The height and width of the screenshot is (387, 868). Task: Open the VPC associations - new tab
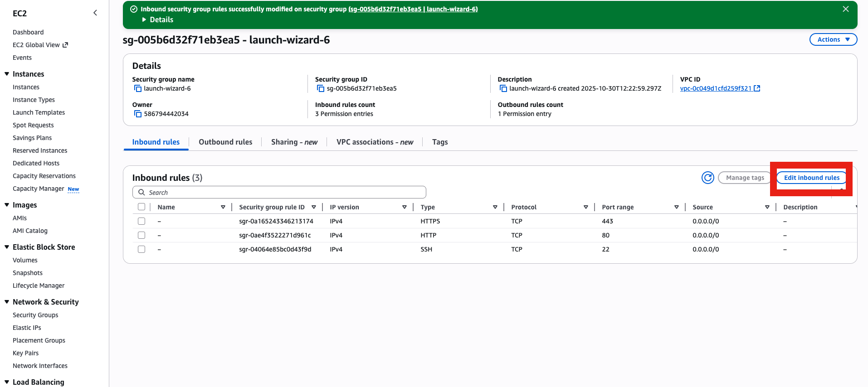(x=375, y=142)
